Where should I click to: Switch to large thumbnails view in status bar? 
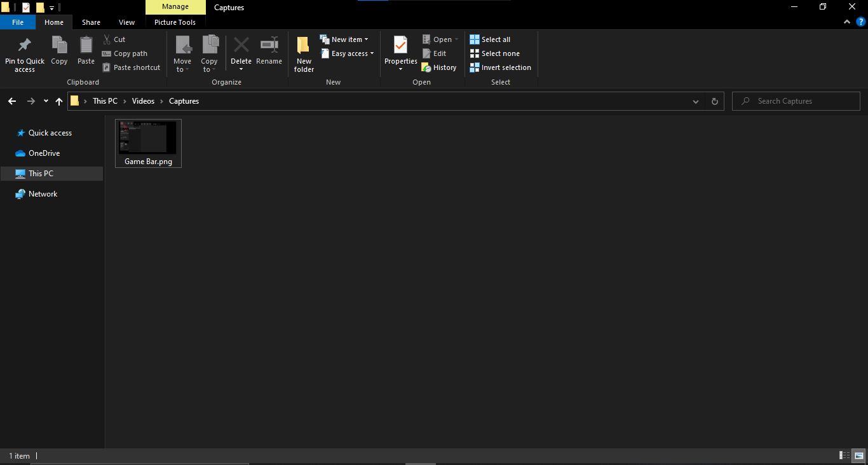tap(859, 455)
